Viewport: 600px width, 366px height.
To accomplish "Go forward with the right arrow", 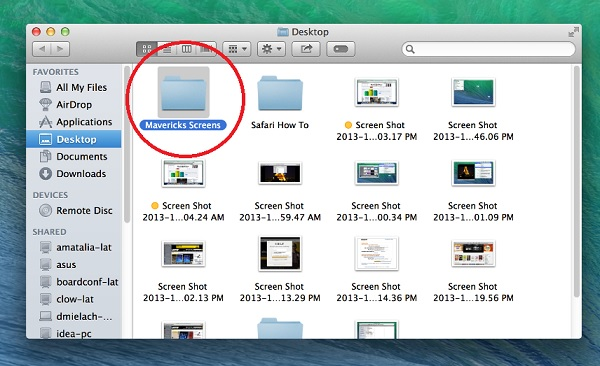I will 60,49.
